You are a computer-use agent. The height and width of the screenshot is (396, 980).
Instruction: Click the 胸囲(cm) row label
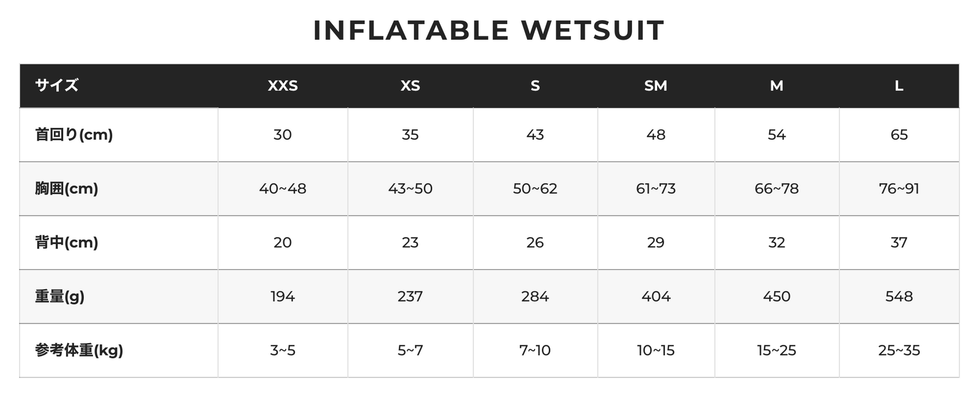click(66, 188)
